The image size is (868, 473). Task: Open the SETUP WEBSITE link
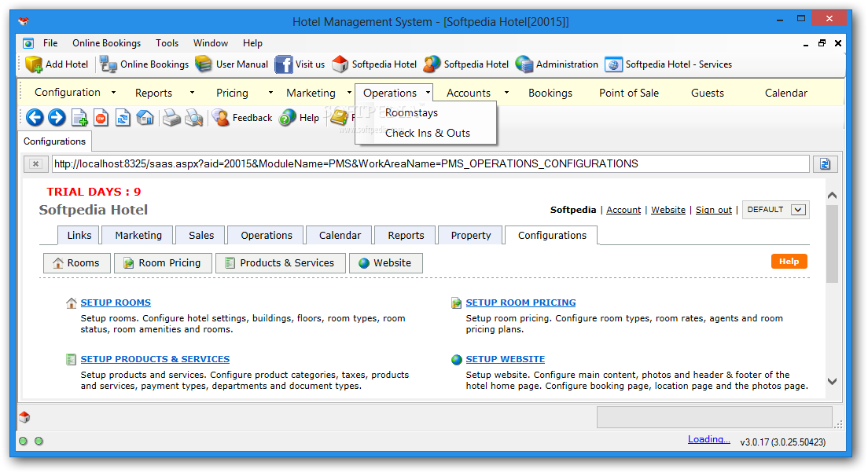tap(505, 359)
